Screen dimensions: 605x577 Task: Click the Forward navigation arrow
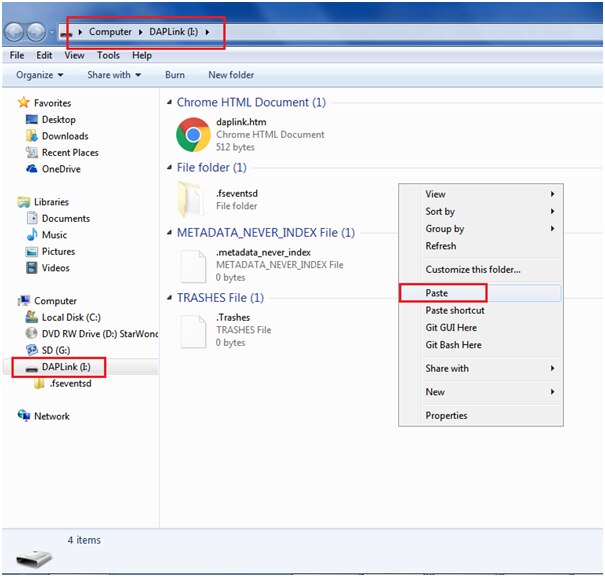pyautogui.click(x=36, y=32)
